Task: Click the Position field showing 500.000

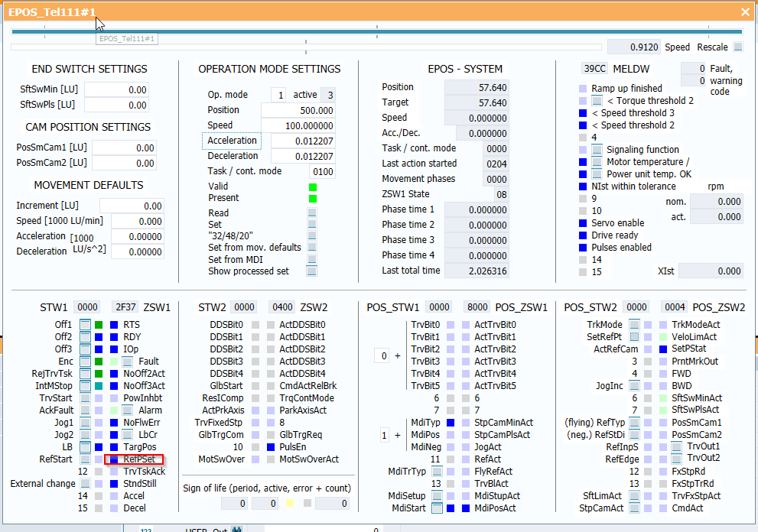Action: [x=298, y=110]
